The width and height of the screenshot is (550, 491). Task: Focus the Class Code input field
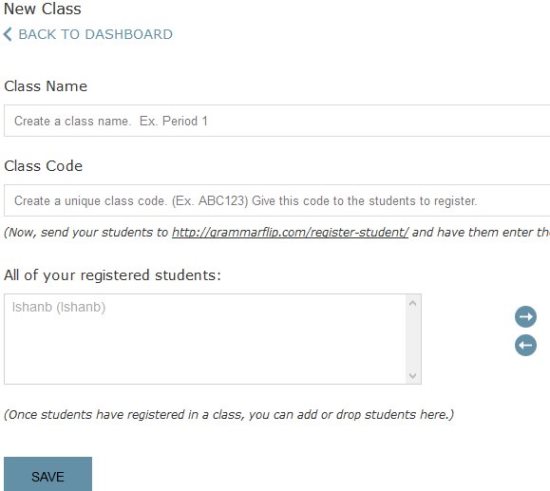click(277, 200)
